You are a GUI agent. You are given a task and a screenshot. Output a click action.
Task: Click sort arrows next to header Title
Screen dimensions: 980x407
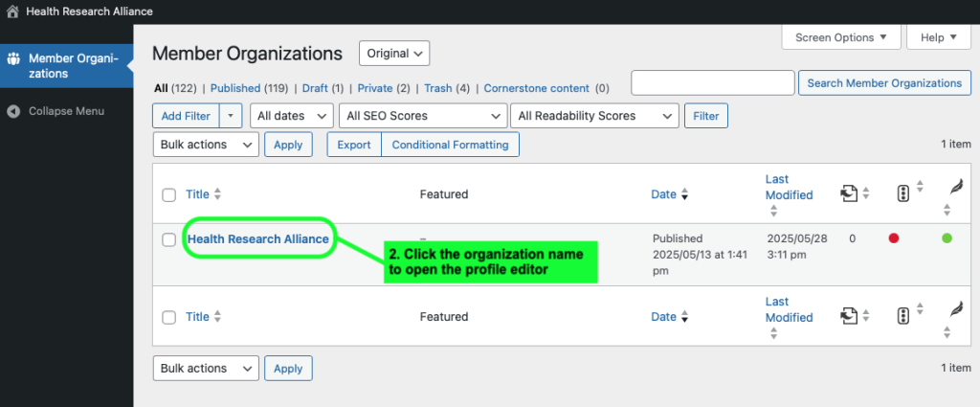coord(217,194)
